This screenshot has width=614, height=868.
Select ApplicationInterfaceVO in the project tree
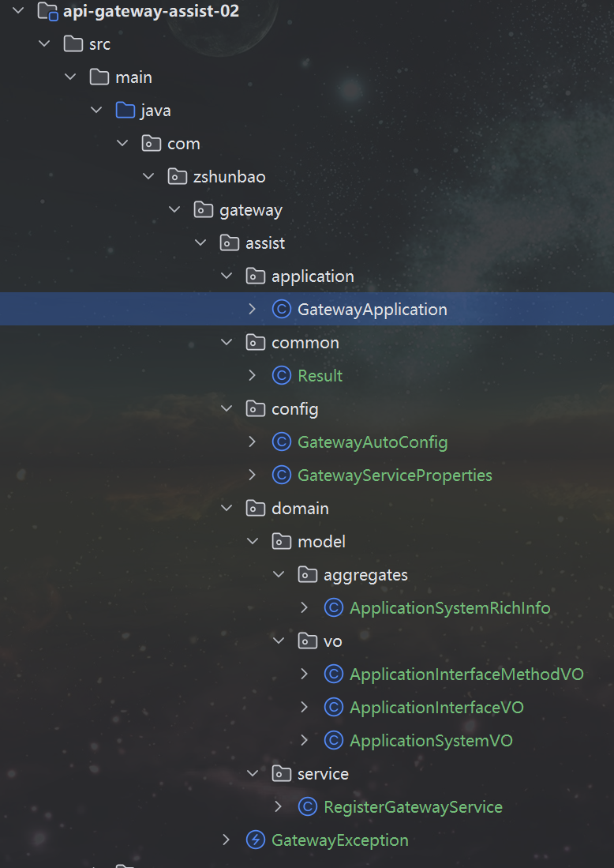(436, 708)
